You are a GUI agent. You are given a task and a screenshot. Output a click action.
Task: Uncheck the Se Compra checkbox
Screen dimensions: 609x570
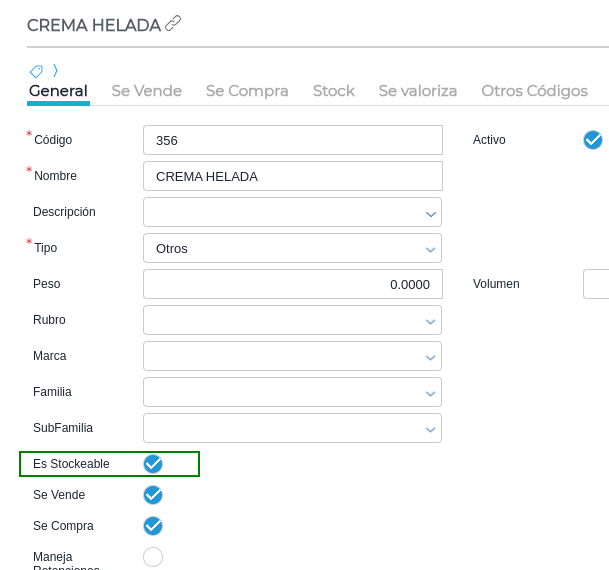153,526
